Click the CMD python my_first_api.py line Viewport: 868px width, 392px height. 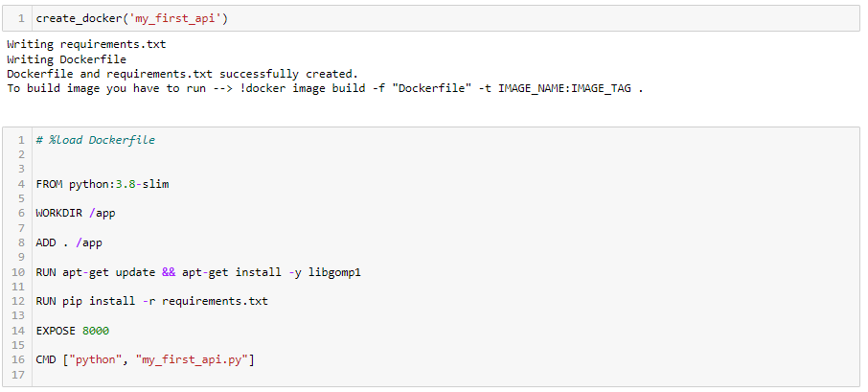coord(145,359)
